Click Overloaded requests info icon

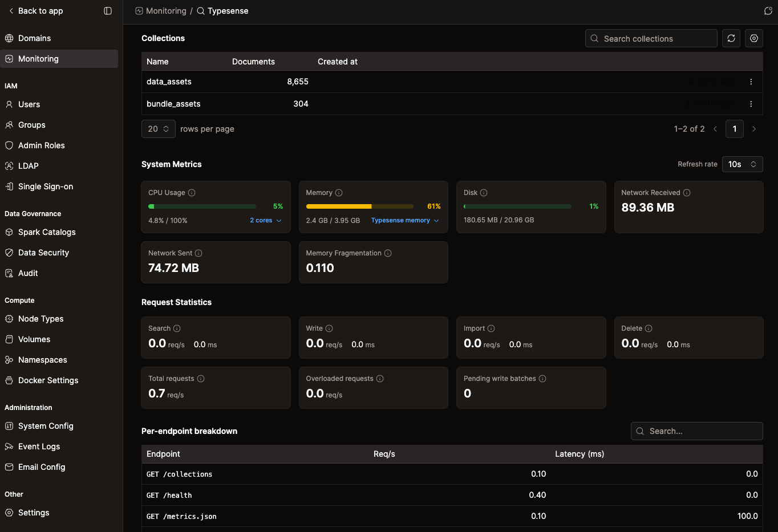380,379
